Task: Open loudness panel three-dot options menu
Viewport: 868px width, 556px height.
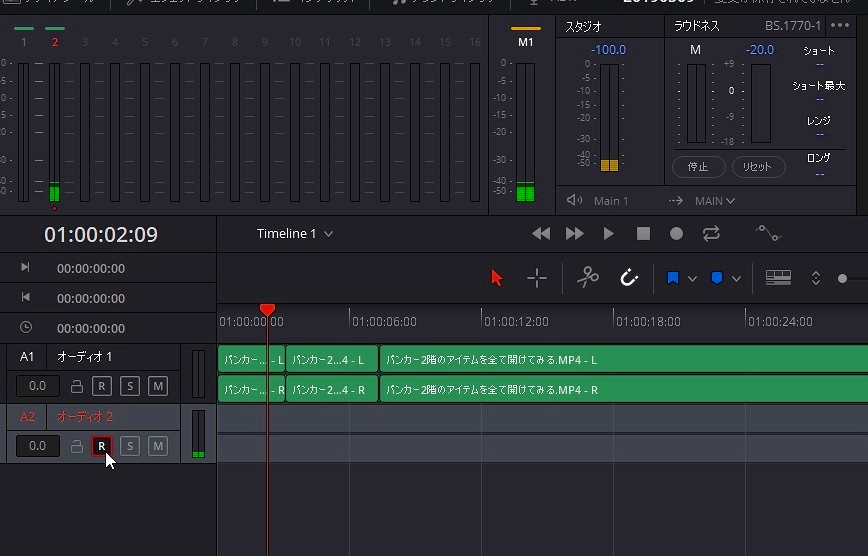Action: point(840,25)
